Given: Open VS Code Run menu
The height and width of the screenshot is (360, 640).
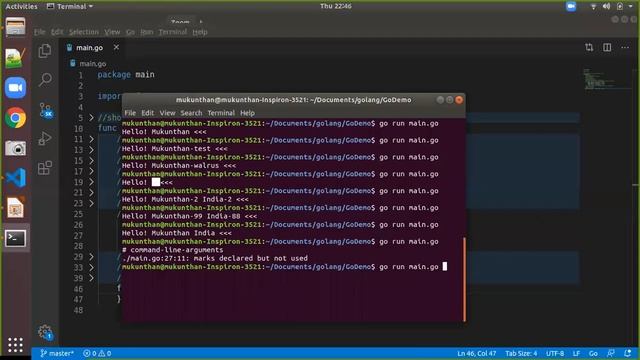Looking at the screenshot, I should (x=147, y=32).
